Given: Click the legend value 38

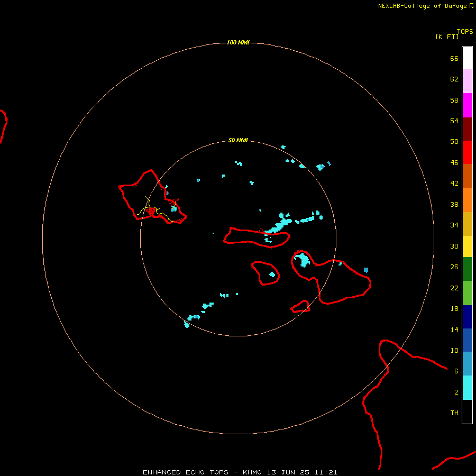Looking at the screenshot, I should (x=454, y=204).
